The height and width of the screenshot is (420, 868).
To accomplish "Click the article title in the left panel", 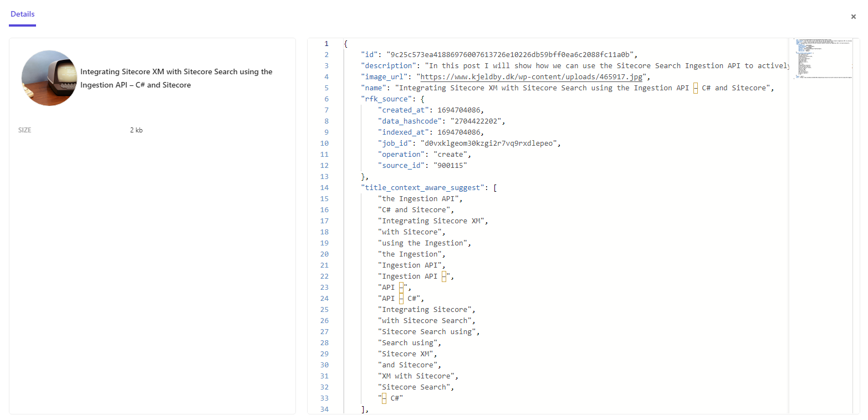I will click(176, 78).
